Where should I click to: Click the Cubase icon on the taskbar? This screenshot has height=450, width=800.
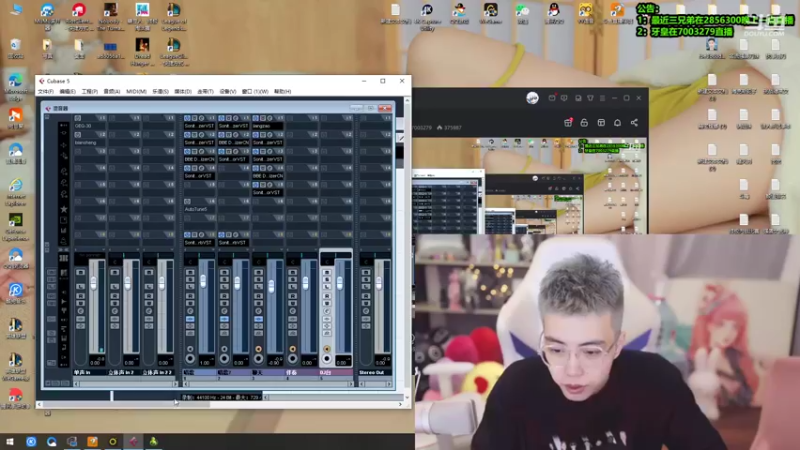coord(133,441)
